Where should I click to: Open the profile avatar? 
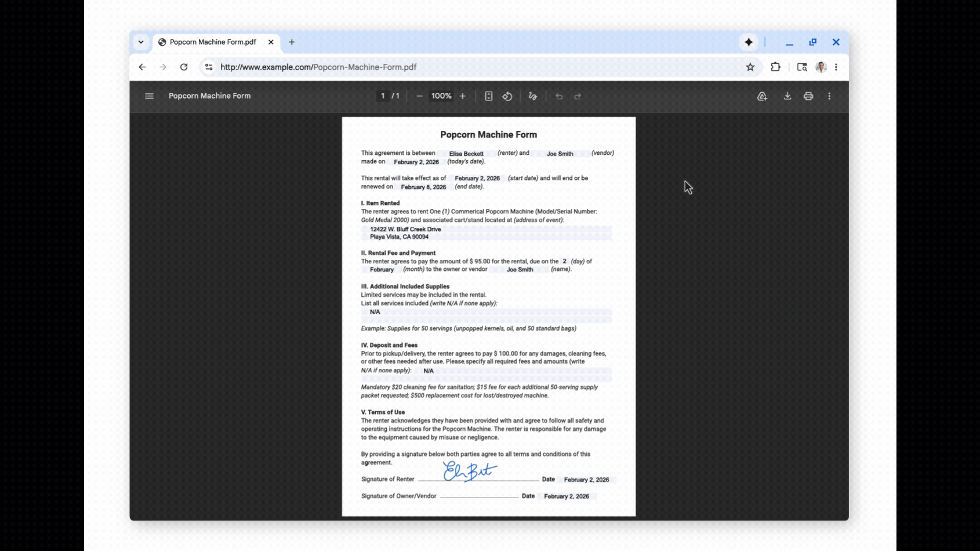(821, 67)
